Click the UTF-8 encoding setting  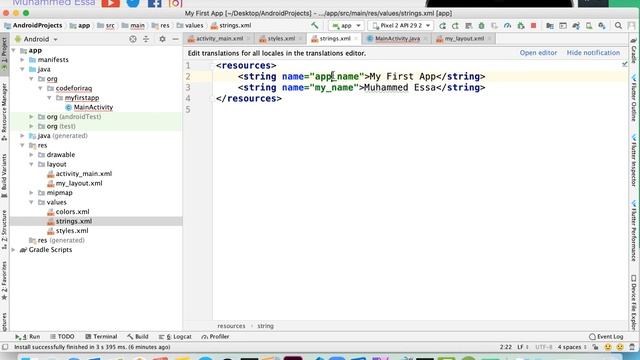(x=543, y=347)
